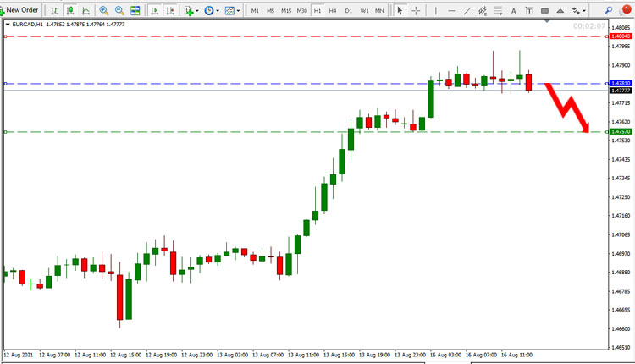Draw Fibonacci retracement
Viewport: 635px width, 364px height.
(x=498, y=10)
